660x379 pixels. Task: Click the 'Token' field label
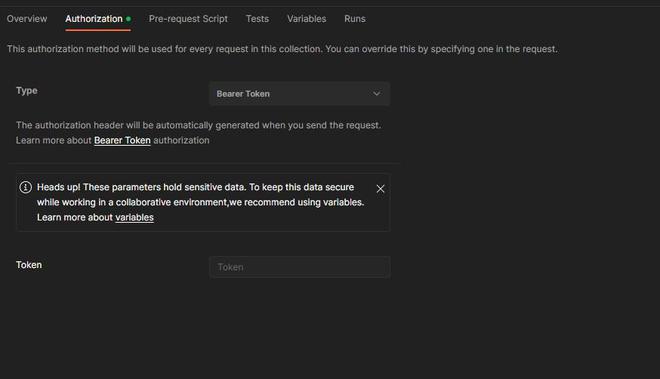(x=29, y=265)
